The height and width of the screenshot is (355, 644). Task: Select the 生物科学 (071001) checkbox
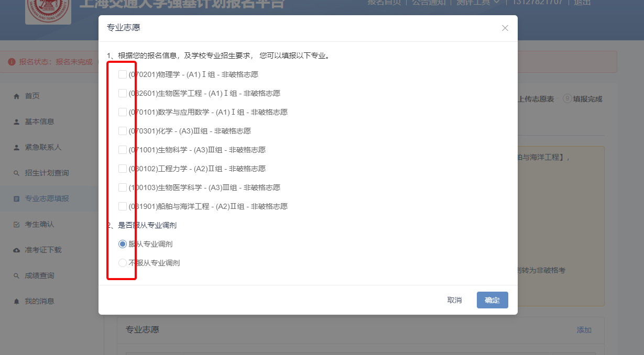click(123, 150)
